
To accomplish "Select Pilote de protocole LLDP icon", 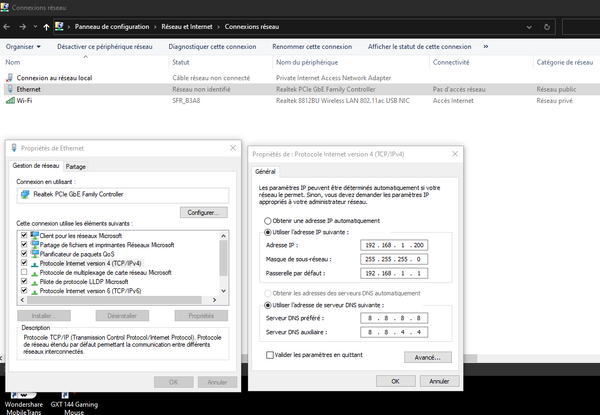I will click(34, 282).
